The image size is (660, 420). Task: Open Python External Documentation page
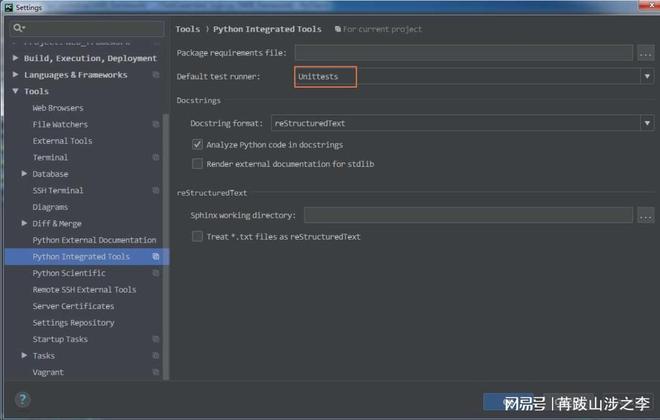tap(94, 240)
